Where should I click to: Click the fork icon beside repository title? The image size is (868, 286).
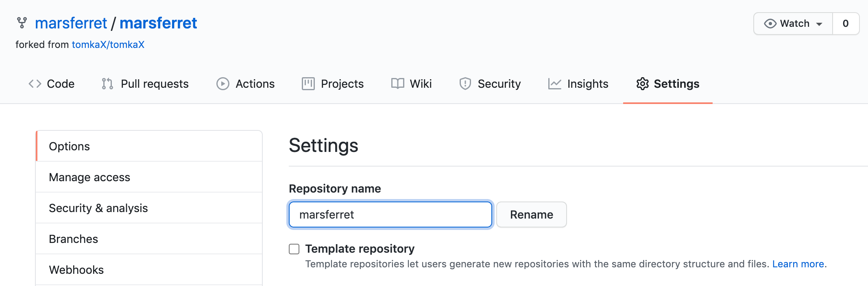click(x=22, y=23)
